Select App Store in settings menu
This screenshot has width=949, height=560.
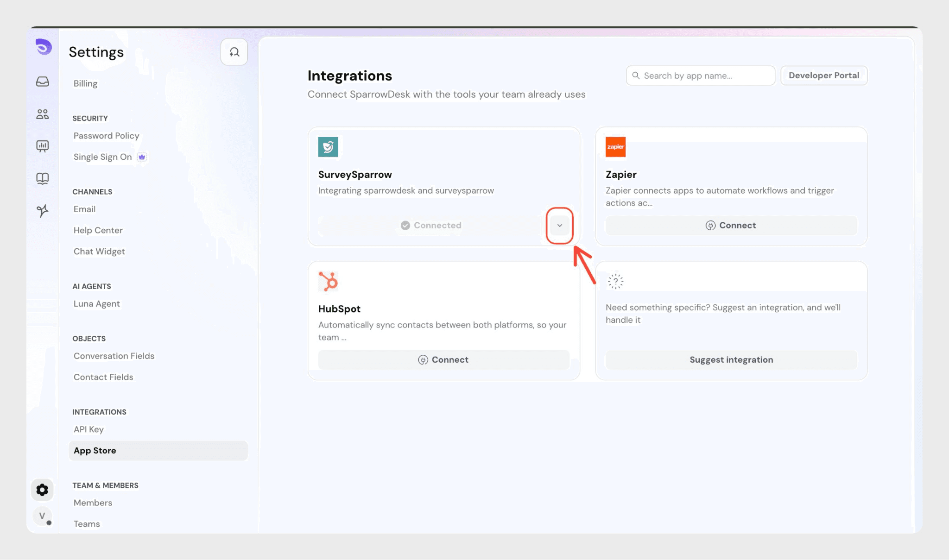95,451
